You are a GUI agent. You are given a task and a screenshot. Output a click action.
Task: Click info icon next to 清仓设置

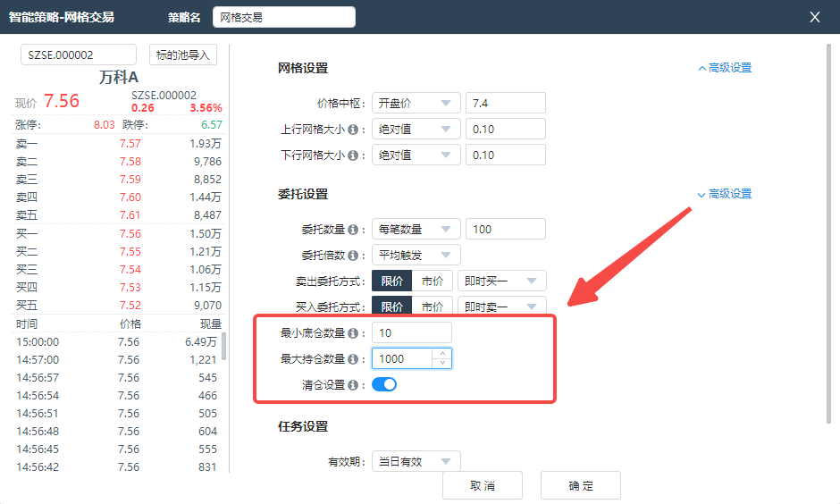pyautogui.click(x=353, y=385)
